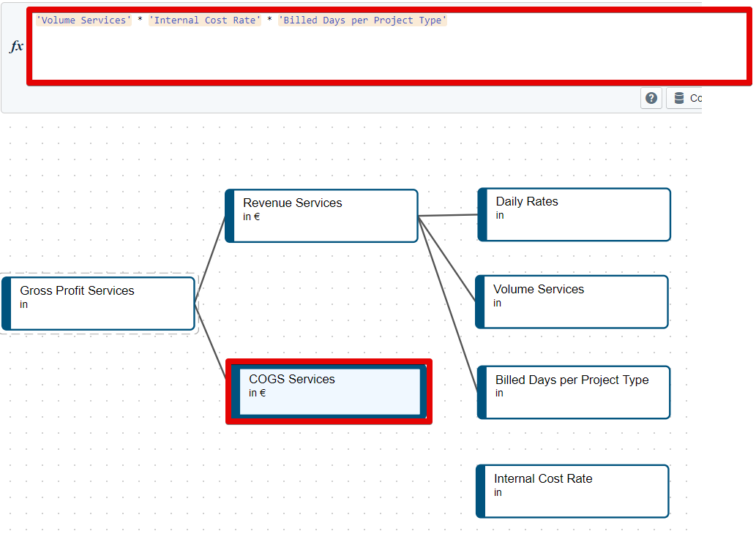Click empty area of the formula editor

pyautogui.click(x=366, y=55)
